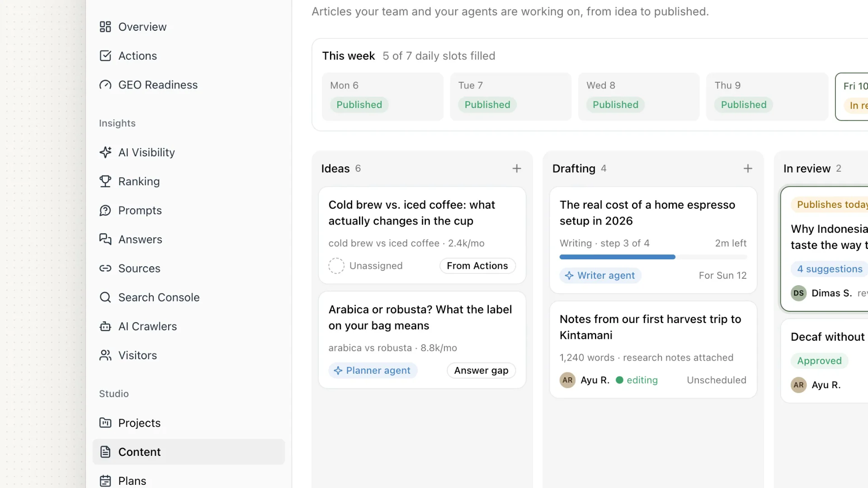The width and height of the screenshot is (868, 488).
Task: Open Search Console section
Action: point(189,297)
